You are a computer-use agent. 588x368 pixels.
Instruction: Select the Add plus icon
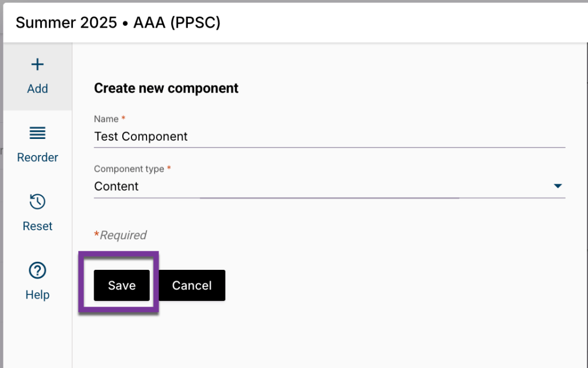point(37,64)
